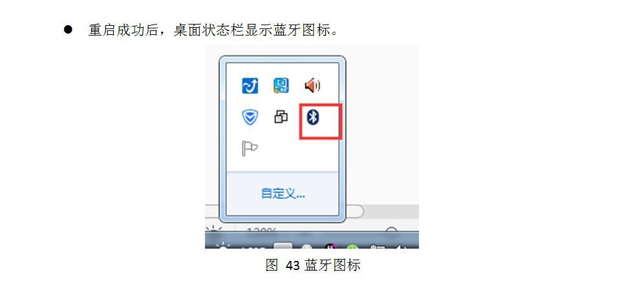Click the brightness sun icon on taskbar
The image size is (644, 299).
pyautogui.click(x=223, y=245)
